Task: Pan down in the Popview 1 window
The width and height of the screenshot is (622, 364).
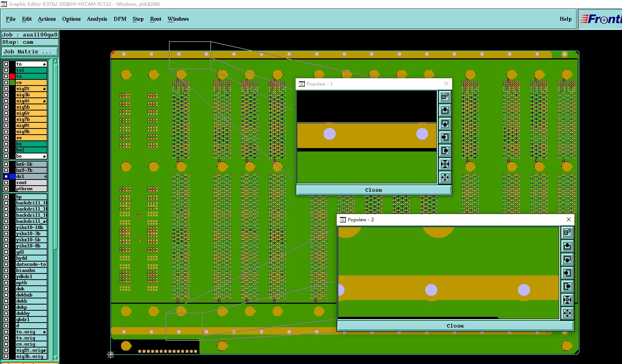Action: pyautogui.click(x=445, y=124)
